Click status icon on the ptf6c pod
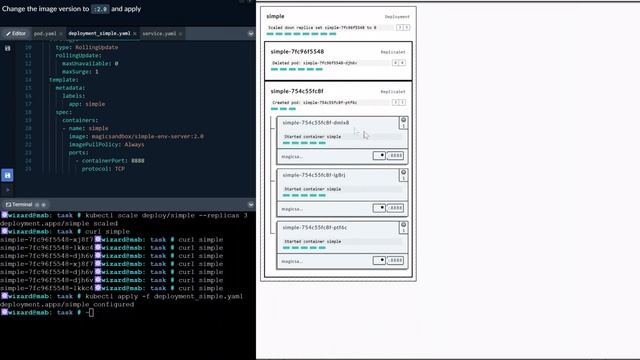This screenshot has width=640, height=360. [x=403, y=225]
